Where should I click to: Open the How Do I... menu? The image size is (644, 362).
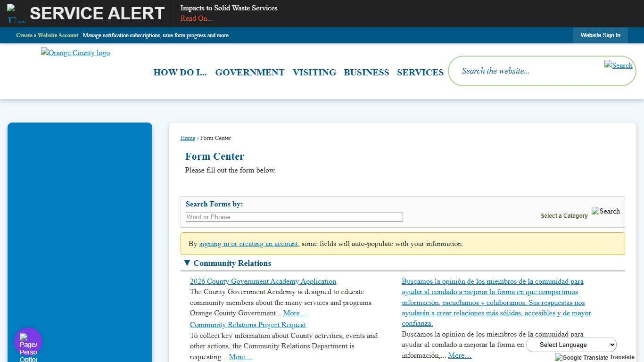point(180,72)
